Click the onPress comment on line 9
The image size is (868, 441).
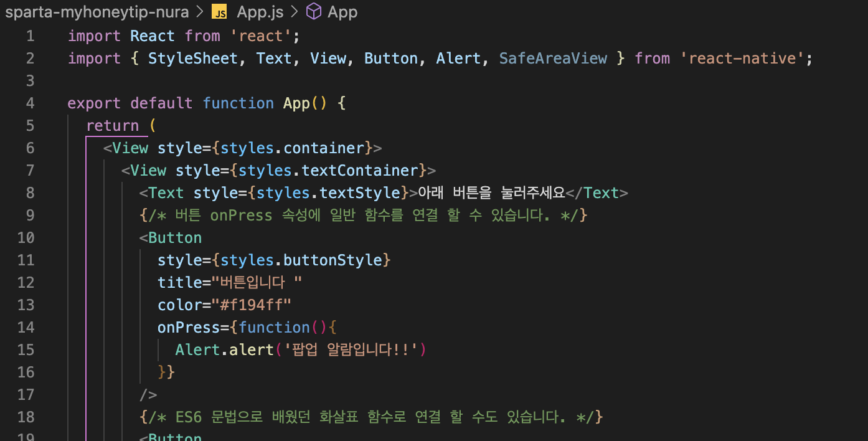[x=364, y=216]
